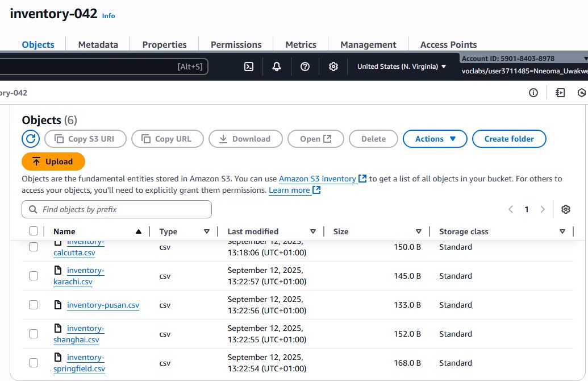Viewport: 588px width, 381px height.
Task: Open console settings gear in top bar
Action: [333, 67]
